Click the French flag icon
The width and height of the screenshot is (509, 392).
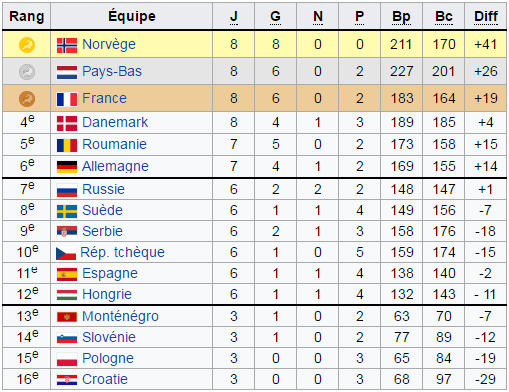click(67, 99)
